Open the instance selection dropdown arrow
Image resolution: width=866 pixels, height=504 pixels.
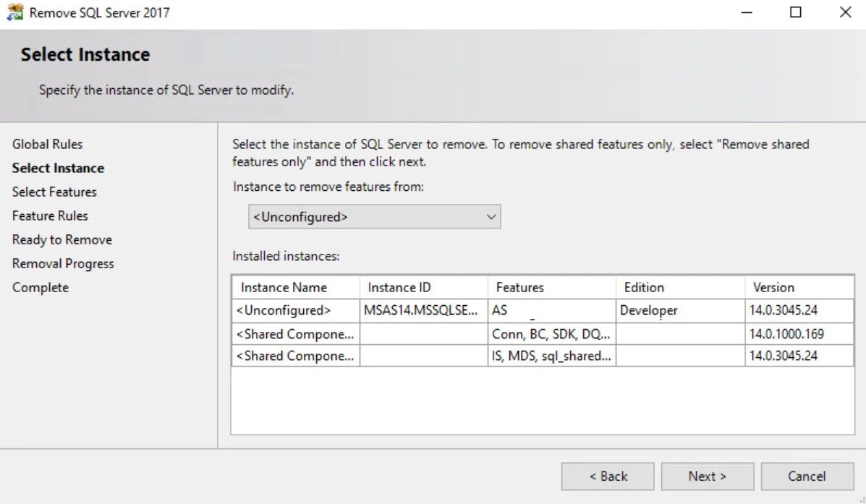491,217
